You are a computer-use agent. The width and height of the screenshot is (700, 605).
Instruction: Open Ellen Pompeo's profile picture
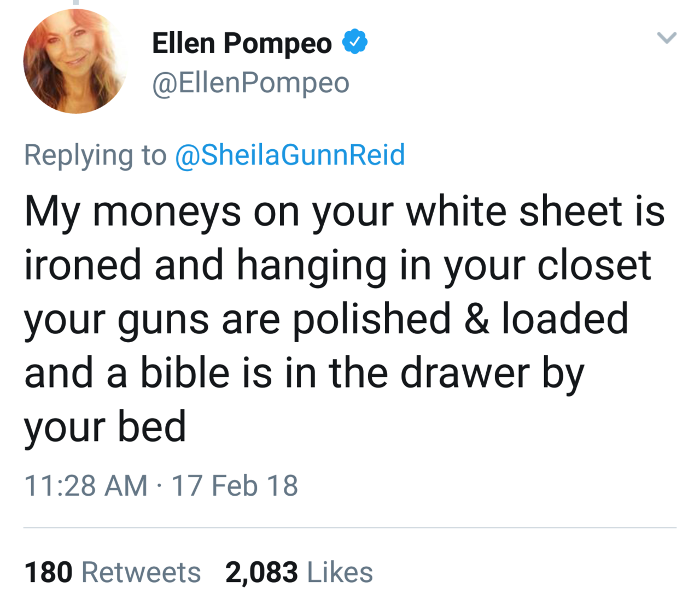pyautogui.click(x=75, y=61)
